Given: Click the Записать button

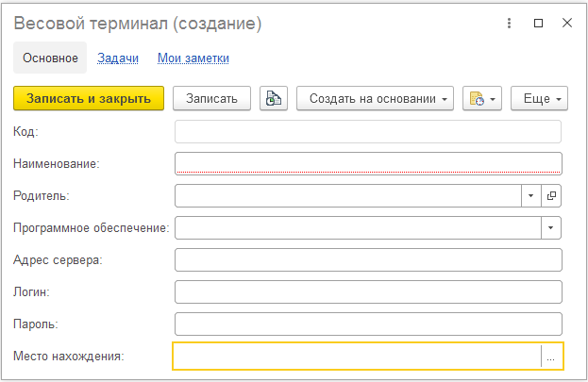Looking at the screenshot, I should click(212, 98).
